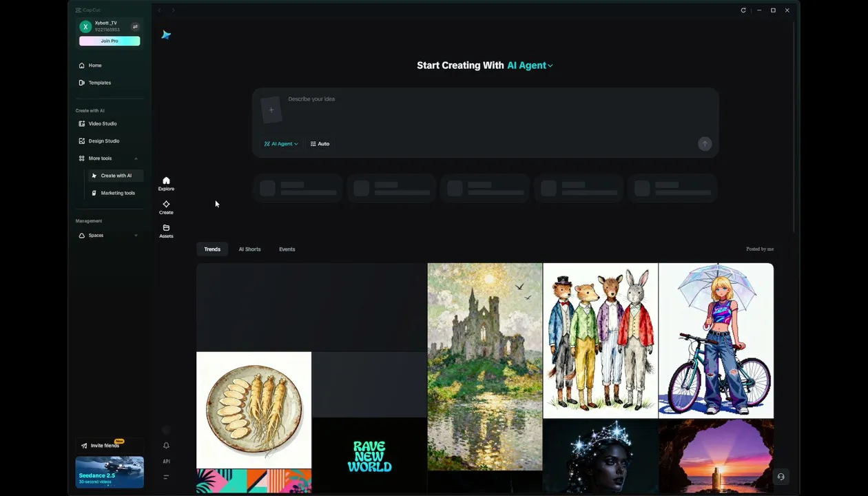Open the support headset icon
The width and height of the screenshot is (868, 496).
[x=781, y=477]
